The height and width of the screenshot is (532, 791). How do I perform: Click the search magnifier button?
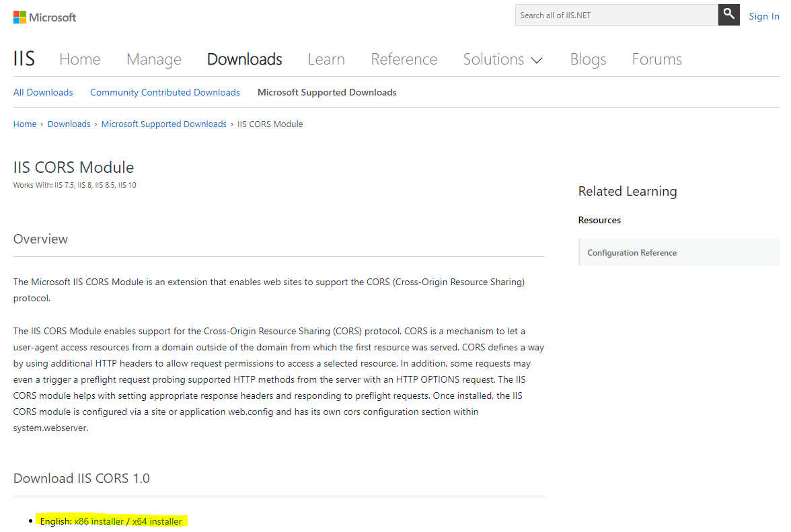tap(728, 15)
